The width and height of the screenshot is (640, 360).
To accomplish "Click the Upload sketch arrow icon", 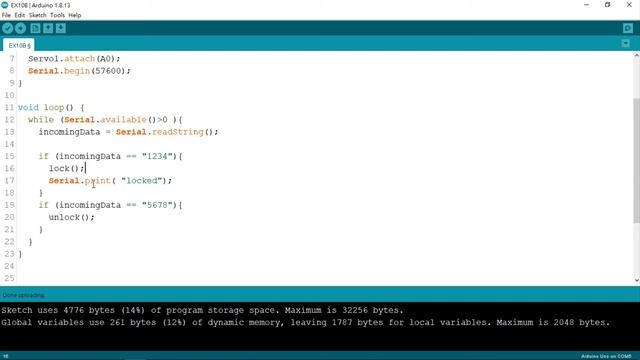I will [x=20, y=28].
